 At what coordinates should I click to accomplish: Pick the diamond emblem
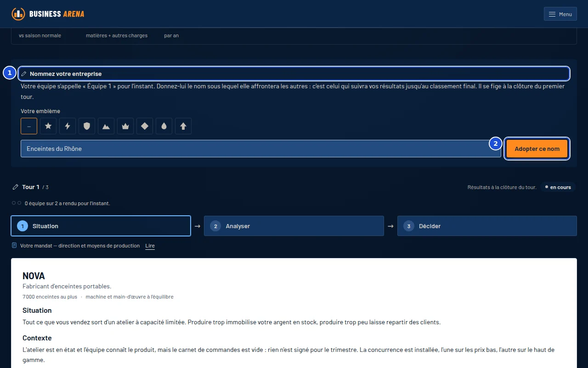tap(145, 126)
